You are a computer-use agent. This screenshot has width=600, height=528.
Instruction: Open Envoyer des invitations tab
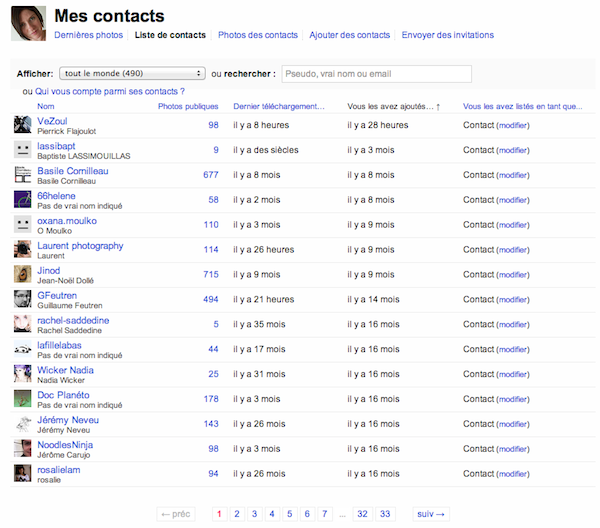coord(448,35)
